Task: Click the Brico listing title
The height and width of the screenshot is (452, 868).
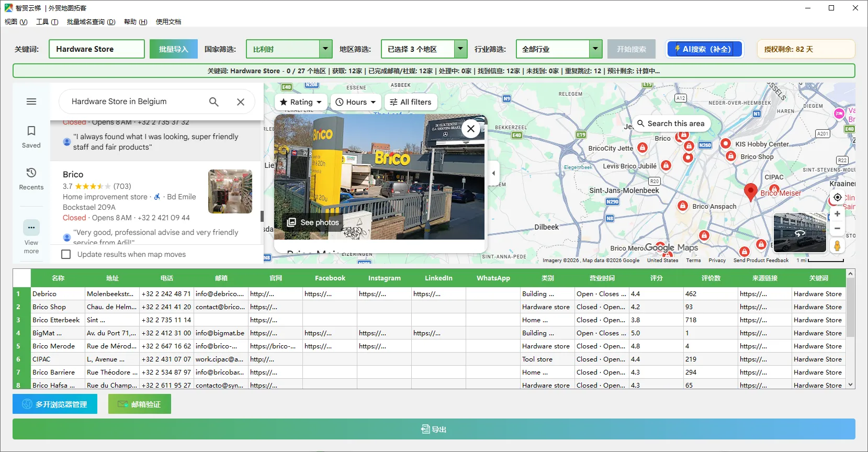Action: pyautogui.click(x=73, y=174)
